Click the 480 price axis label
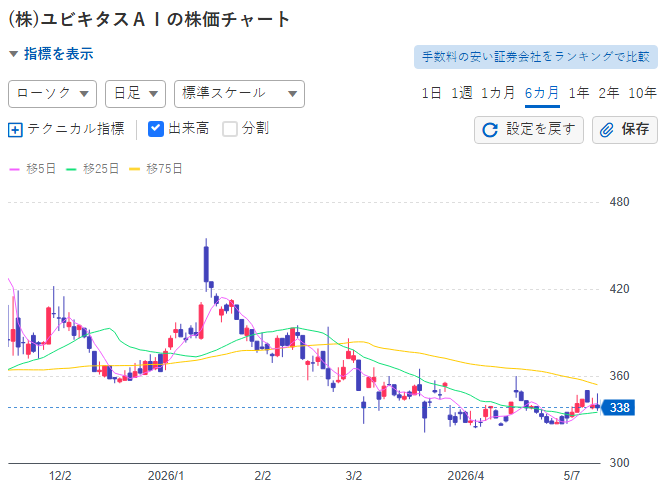The height and width of the screenshot is (490, 666). [x=619, y=202]
